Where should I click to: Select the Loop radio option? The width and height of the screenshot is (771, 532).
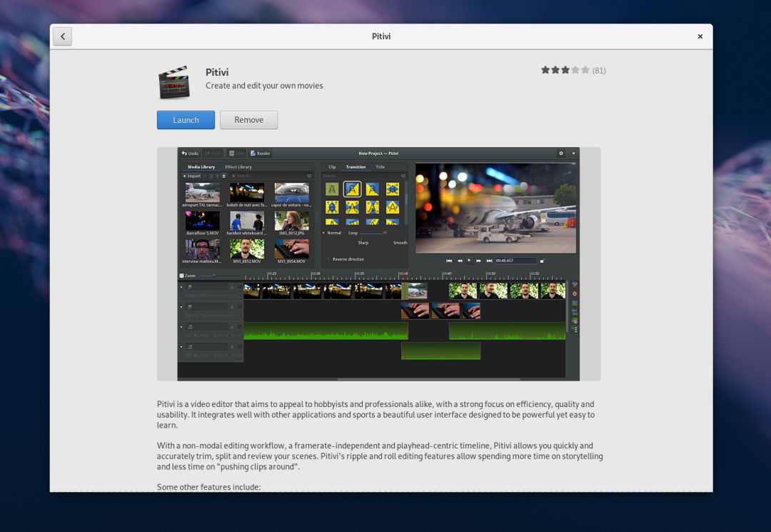coord(346,233)
